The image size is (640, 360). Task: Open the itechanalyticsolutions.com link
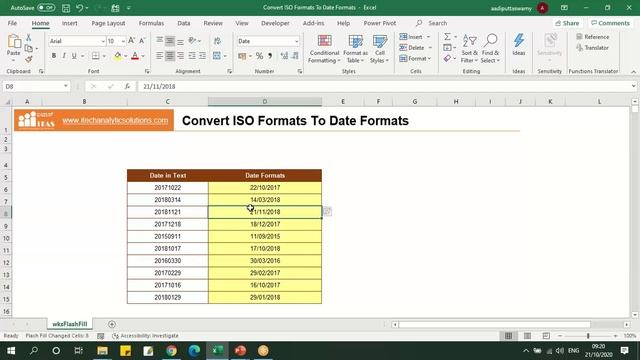pyautogui.click(x=115, y=120)
